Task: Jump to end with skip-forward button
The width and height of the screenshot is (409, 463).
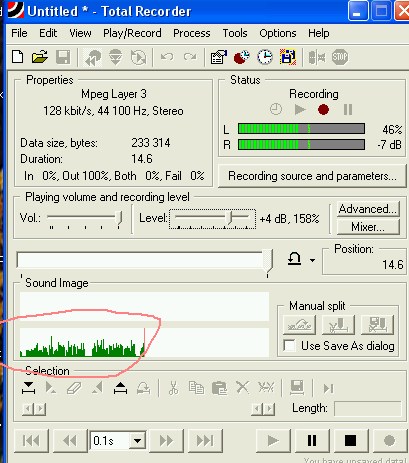Action: pyautogui.click(x=205, y=441)
